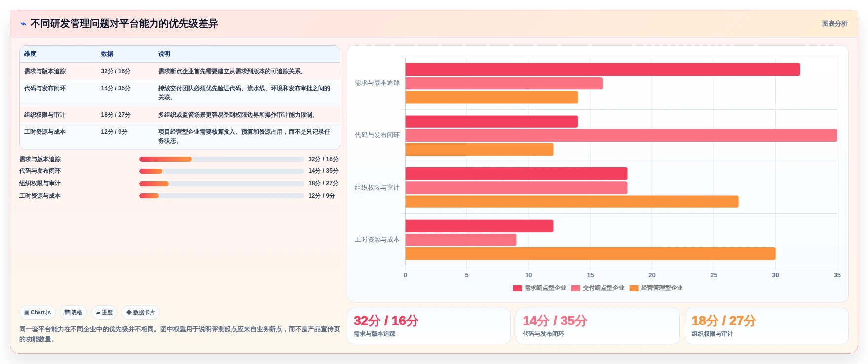
Task: Click the 组织权限与审计 progress bar
Action: (222, 184)
